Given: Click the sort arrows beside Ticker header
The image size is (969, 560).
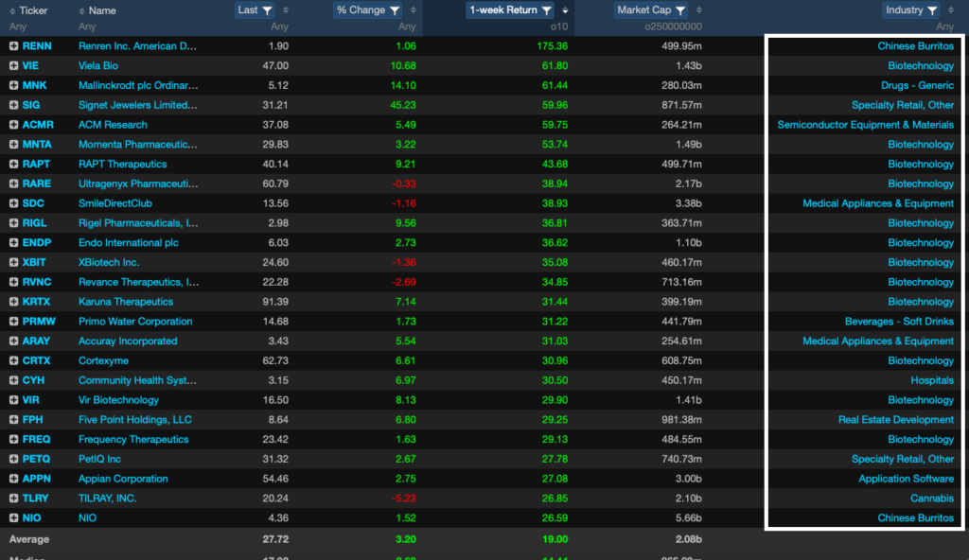Looking at the screenshot, I should (12, 11).
